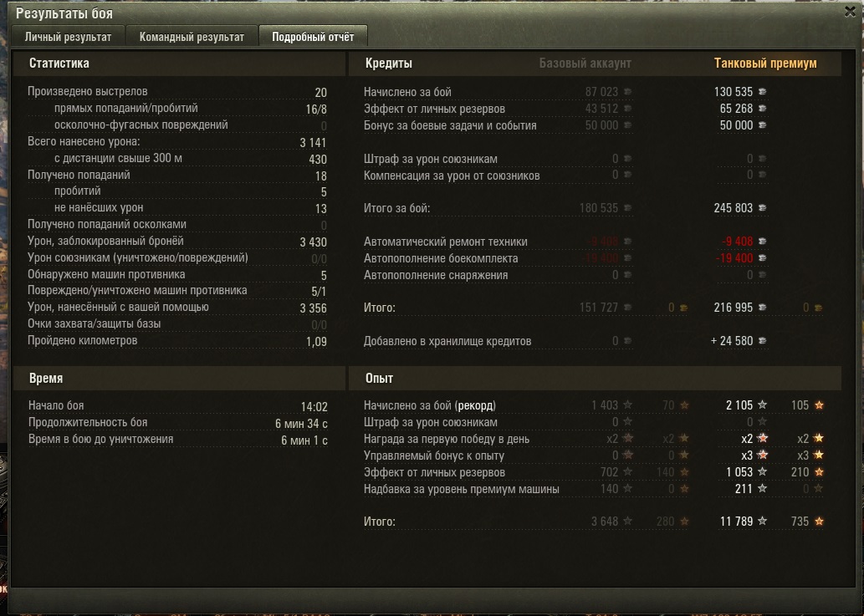Close the Результаты боя window
The height and width of the screenshot is (616, 864).
tap(851, 12)
